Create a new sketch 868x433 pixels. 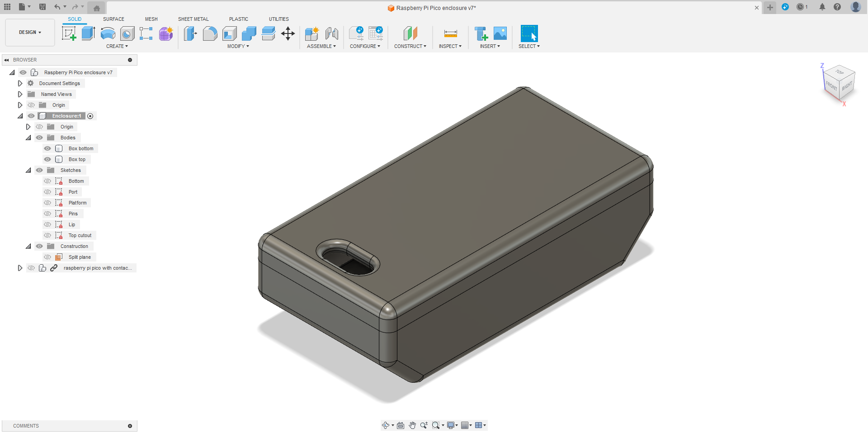[69, 33]
